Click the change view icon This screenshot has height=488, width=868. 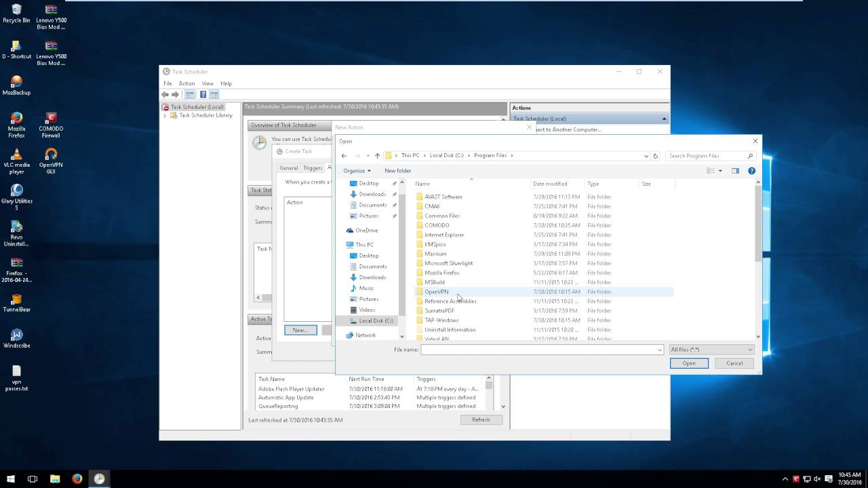coord(711,171)
